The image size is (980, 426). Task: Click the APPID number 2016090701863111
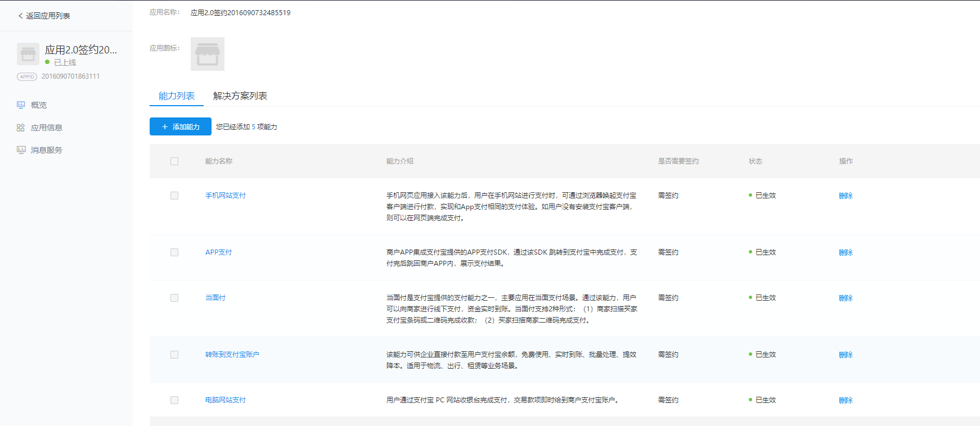click(71, 76)
